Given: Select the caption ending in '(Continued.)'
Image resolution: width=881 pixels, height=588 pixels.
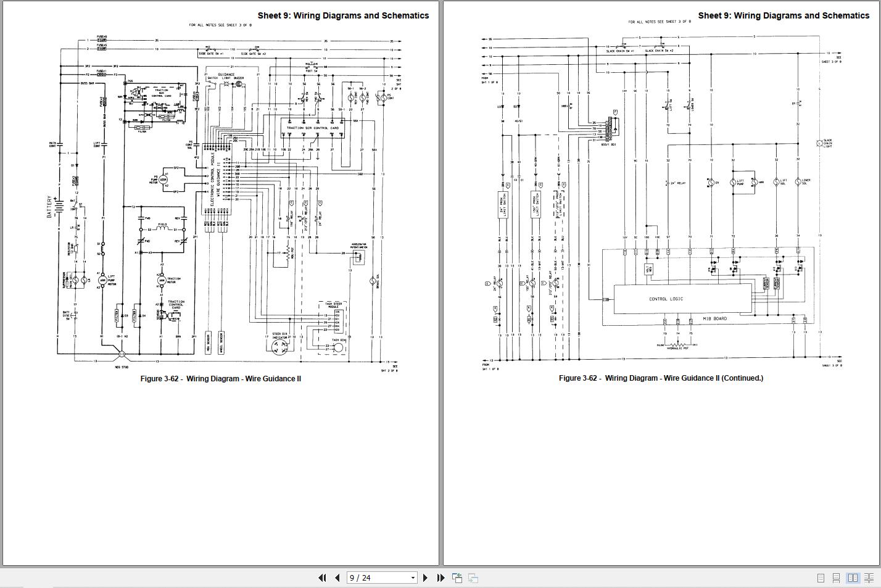Looking at the screenshot, I should (x=661, y=378).
